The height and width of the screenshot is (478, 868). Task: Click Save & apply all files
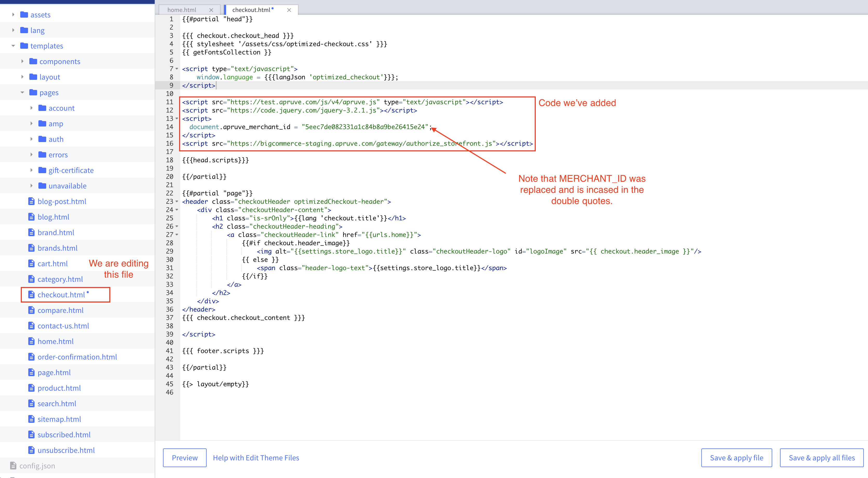[822, 458]
